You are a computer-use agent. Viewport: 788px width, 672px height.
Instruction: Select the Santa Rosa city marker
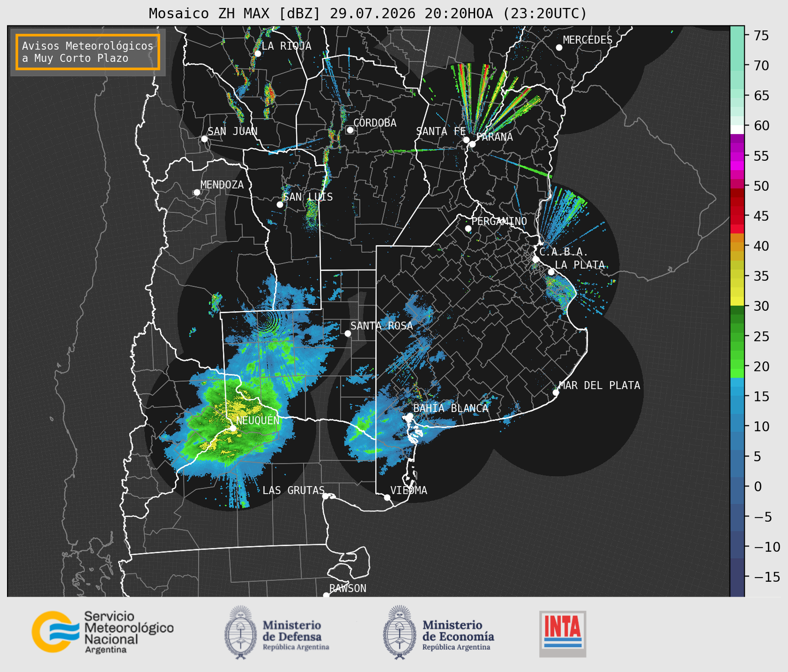(x=348, y=333)
